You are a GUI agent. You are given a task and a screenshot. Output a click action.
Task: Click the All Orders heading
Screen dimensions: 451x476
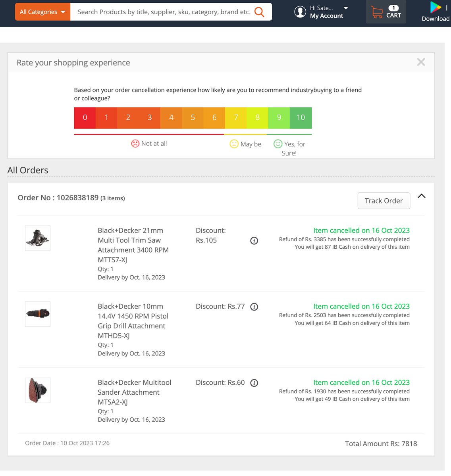point(28,170)
